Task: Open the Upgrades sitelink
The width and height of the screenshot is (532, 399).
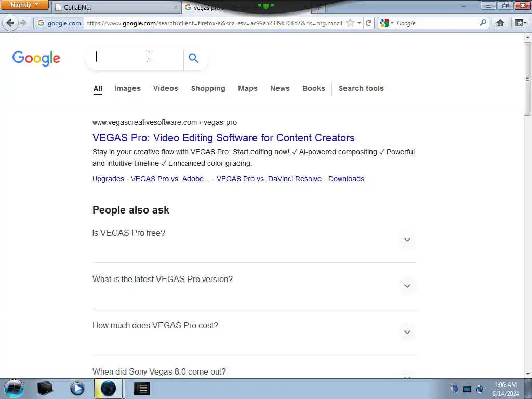Action: pos(108,179)
